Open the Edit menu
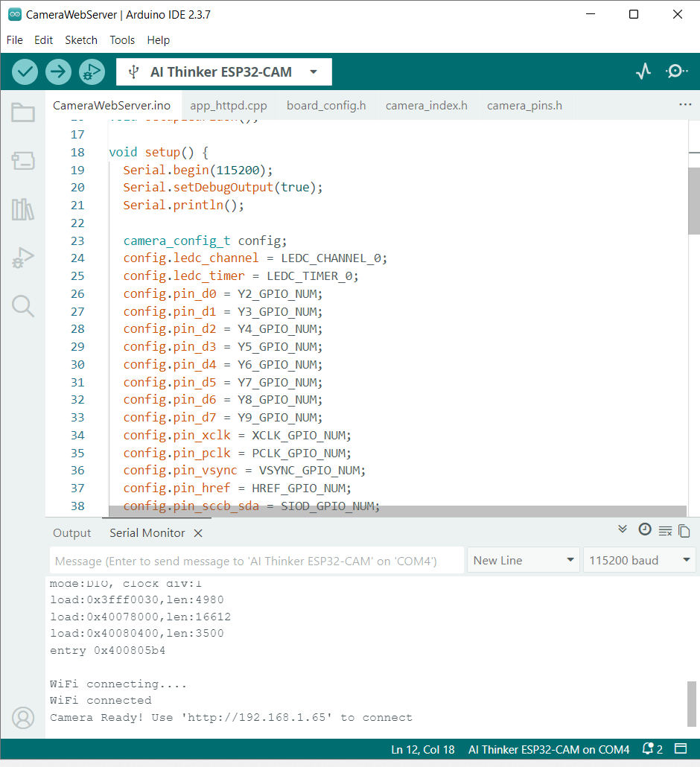 pyautogui.click(x=43, y=40)
